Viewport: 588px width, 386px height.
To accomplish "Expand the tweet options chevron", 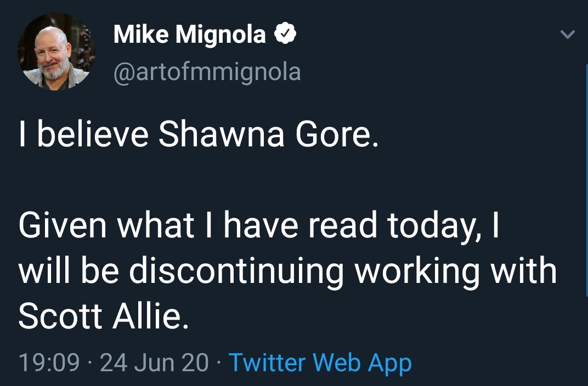I will pyautogui.click(x=567, y=35).
